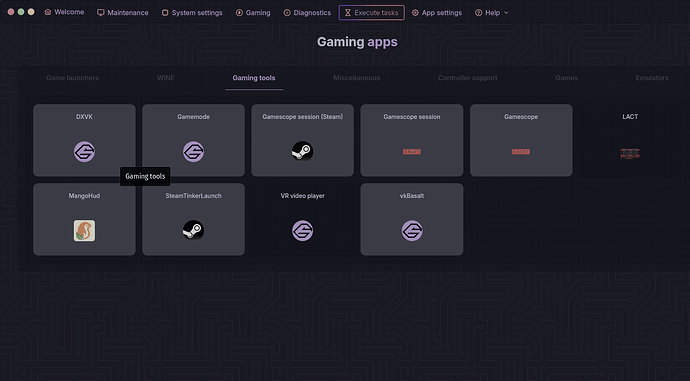Select the MangoHud bird icon
This screenshot has height=381, width=690.
coord(84,231)
